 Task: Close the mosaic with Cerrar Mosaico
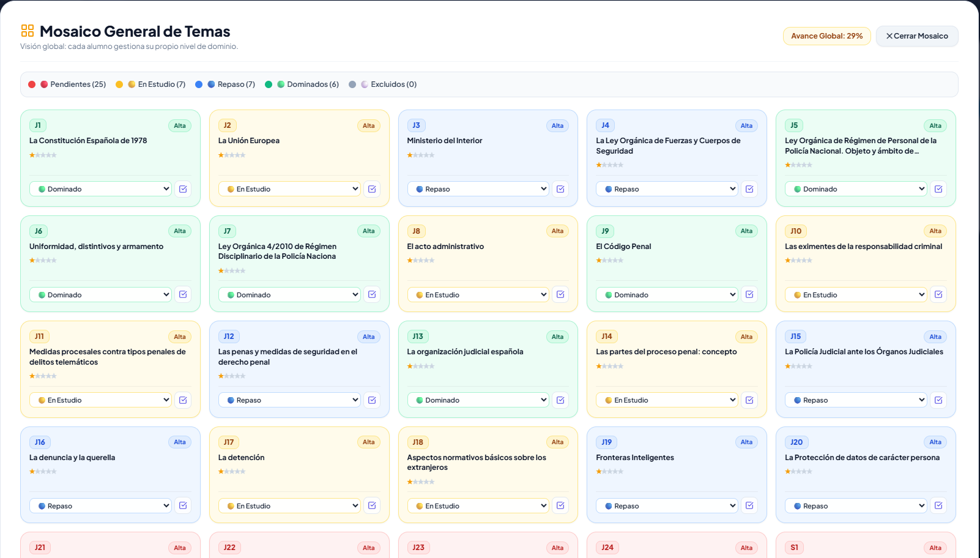click(x=917, y=36)
